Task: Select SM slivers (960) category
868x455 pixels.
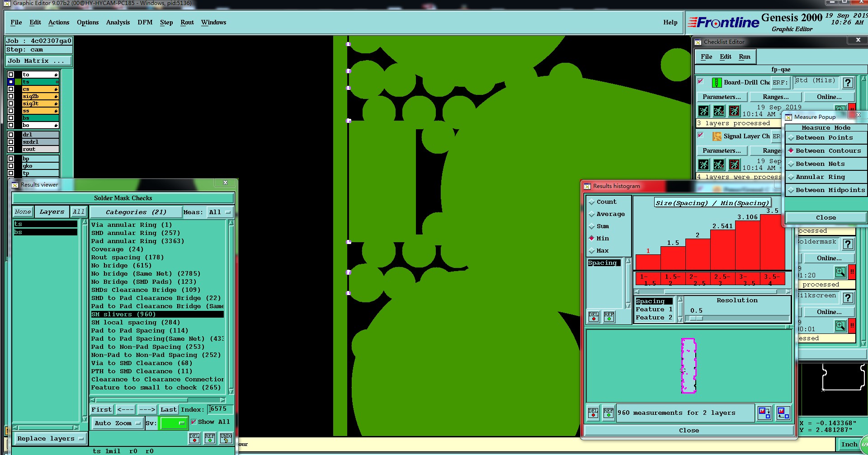Action: pyautogui.click(x=157, y=314)
